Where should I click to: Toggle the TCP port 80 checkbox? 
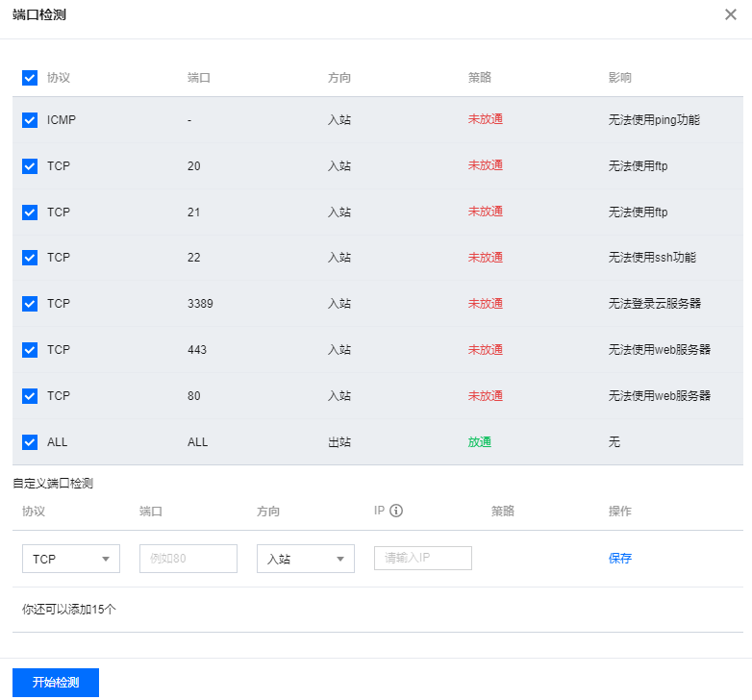coord(30,396)
